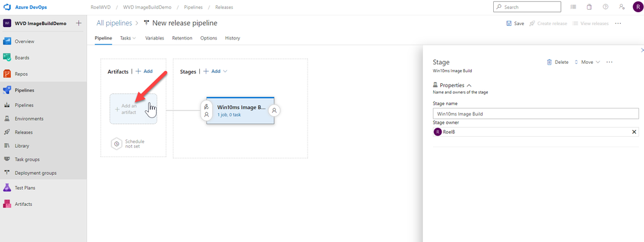Switch to the Retention tab
644x242 pixels.
(x=182, y=38)
